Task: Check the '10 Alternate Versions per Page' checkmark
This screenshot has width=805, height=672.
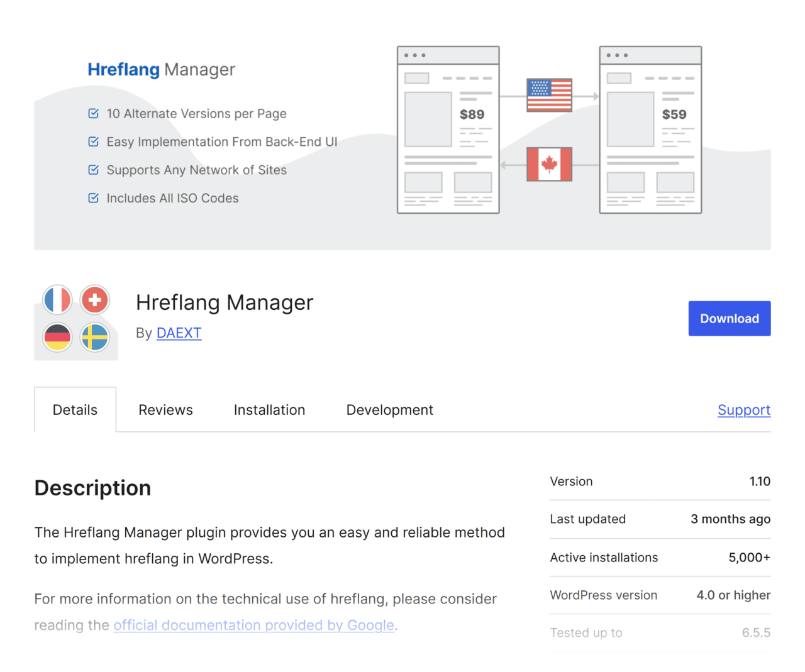Action: pos(93,113)
